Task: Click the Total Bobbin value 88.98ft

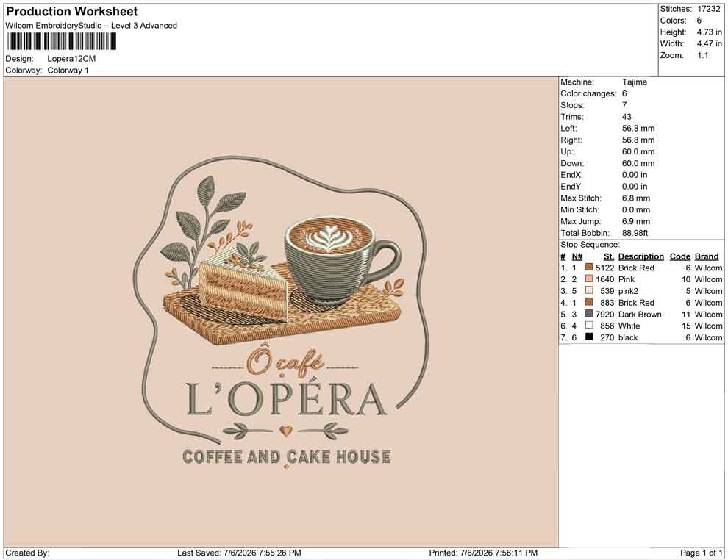Action: [x=635, y=233]
